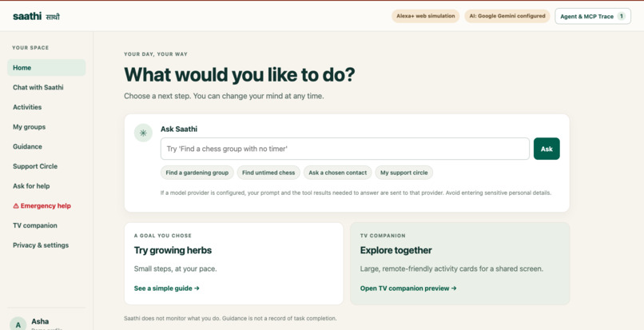
Task: Select Guidance in the sidebar
Action: [x=46, y=147]
